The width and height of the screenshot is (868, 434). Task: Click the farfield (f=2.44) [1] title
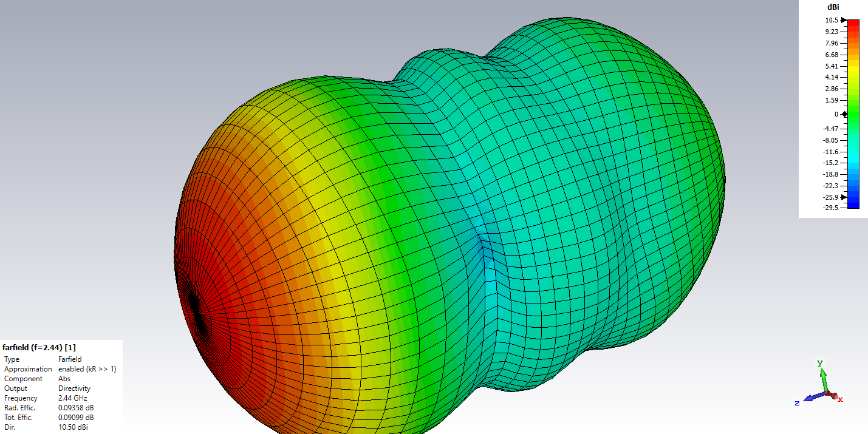39,348
